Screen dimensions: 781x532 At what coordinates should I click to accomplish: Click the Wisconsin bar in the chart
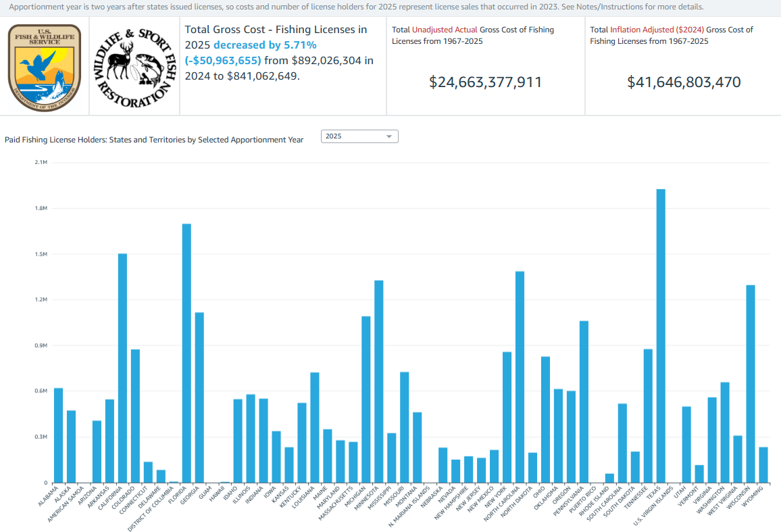point(751,383)
